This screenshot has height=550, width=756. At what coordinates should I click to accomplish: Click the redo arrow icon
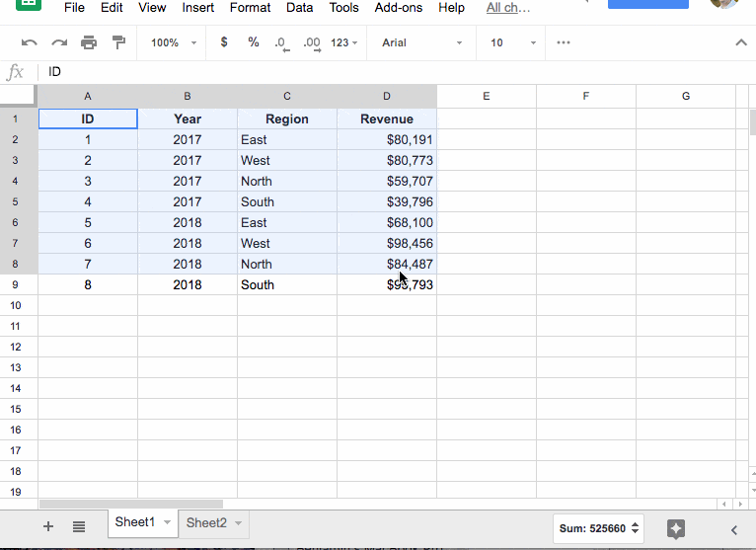[59, 42]
